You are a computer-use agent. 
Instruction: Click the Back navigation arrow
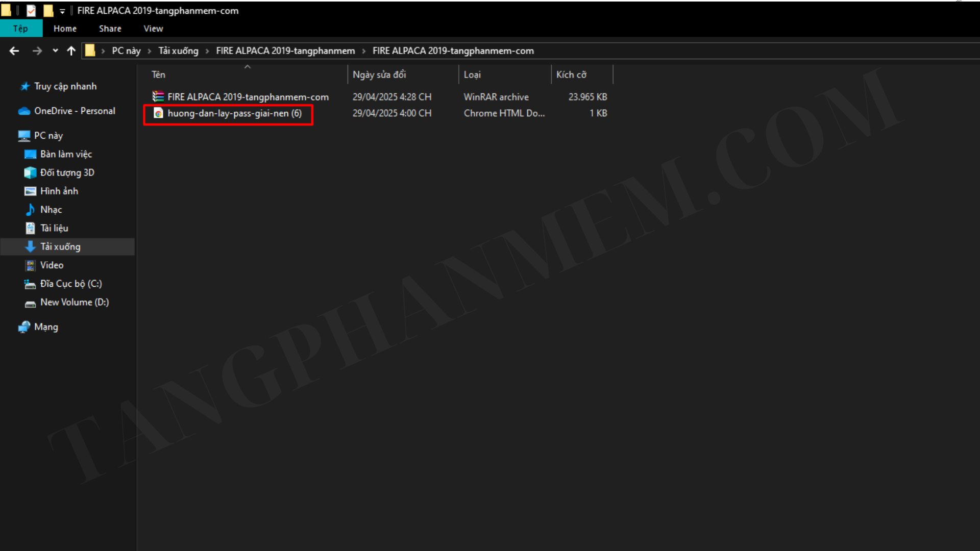pos(14,51)
